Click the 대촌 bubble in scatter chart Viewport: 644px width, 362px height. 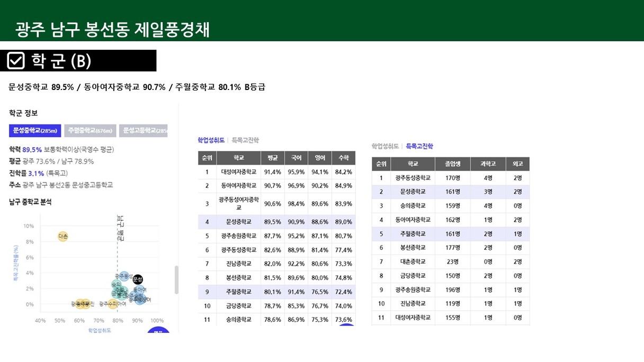(x=63, y=237)
